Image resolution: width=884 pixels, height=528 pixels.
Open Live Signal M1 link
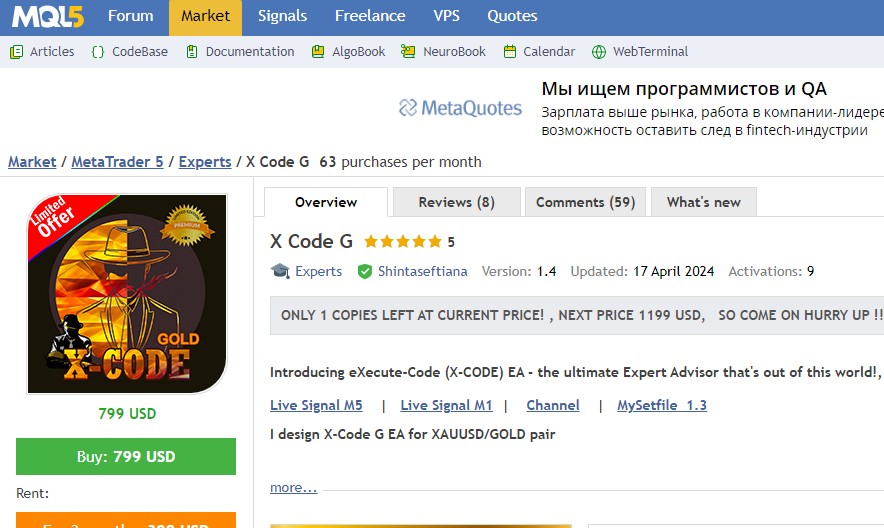coord(447,406)
